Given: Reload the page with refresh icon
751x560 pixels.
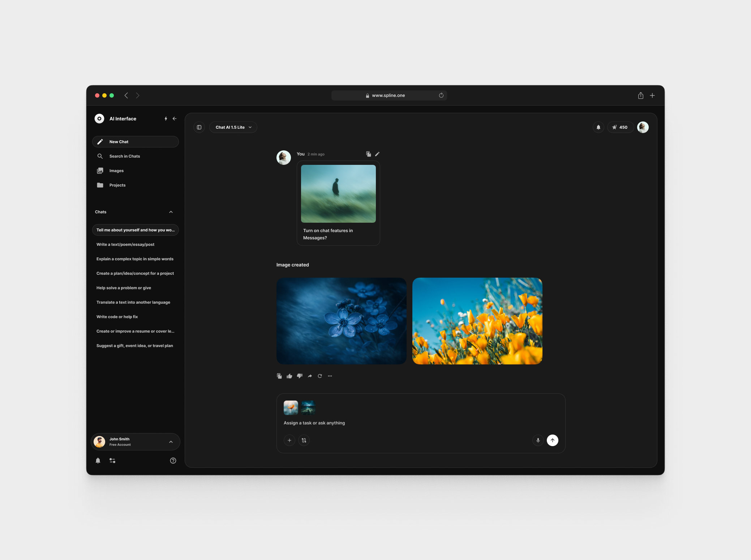Looking at the screenshot, I should click(441, 95).
